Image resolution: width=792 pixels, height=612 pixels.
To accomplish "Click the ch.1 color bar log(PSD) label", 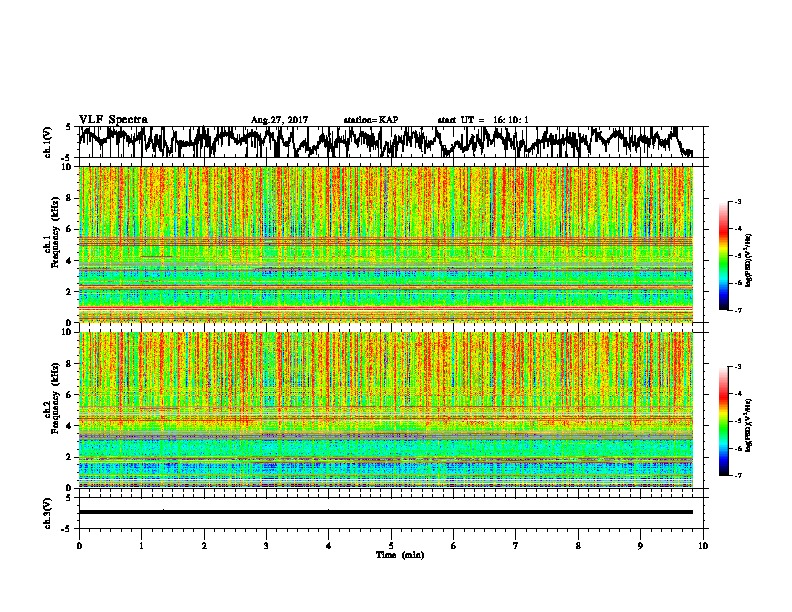I will point(749,260).
